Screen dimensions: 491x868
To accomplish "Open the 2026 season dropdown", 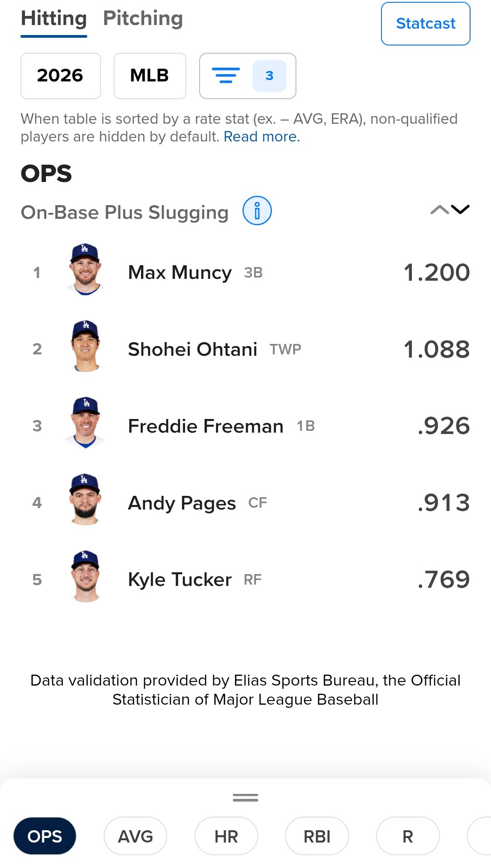I will (60, 76).
